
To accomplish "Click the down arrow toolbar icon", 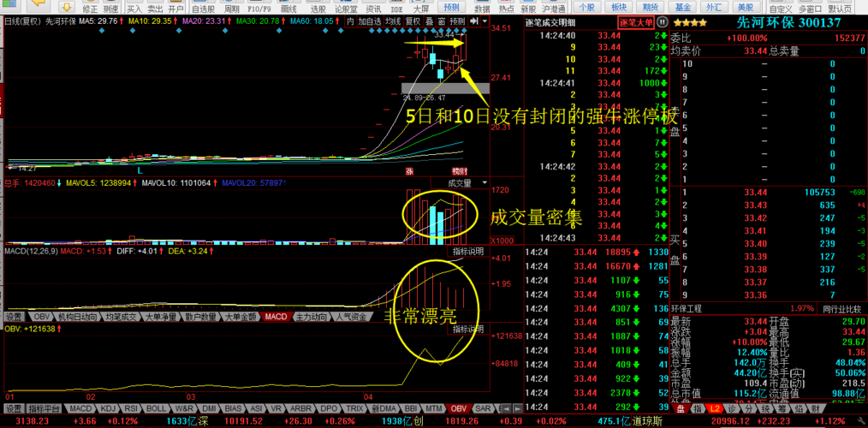I will point(67,6).
